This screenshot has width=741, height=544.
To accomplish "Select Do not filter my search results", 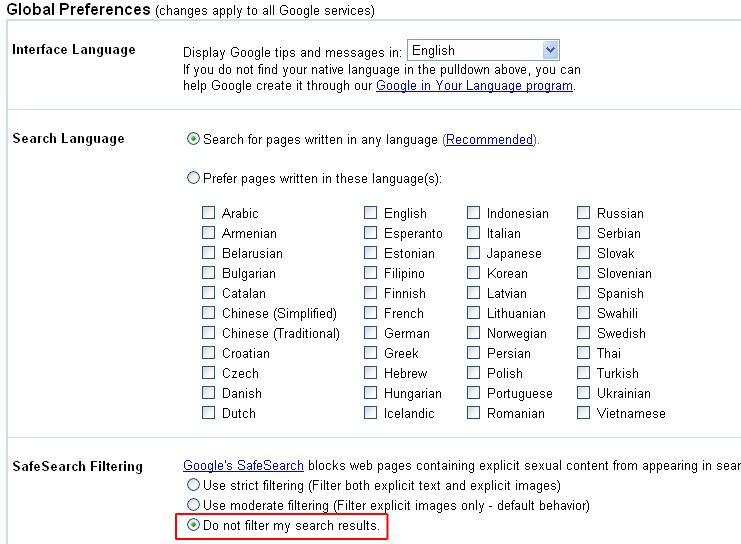I will pos(194,525).
